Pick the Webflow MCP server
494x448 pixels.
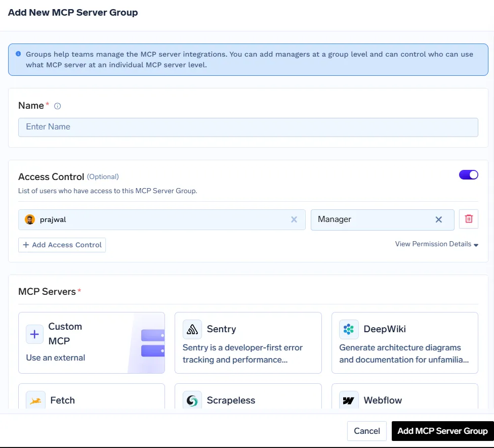404,400
